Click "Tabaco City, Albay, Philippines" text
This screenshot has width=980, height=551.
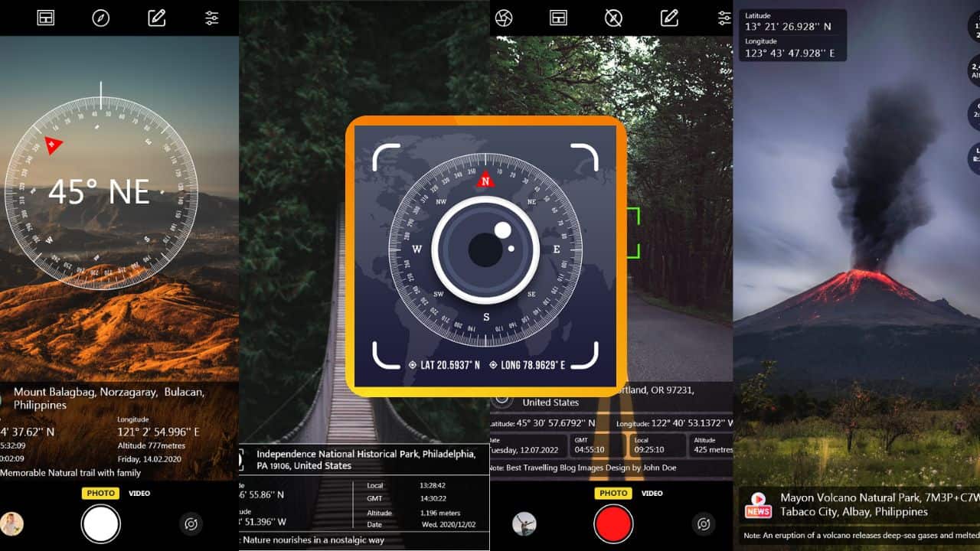[x=852, y=512]
